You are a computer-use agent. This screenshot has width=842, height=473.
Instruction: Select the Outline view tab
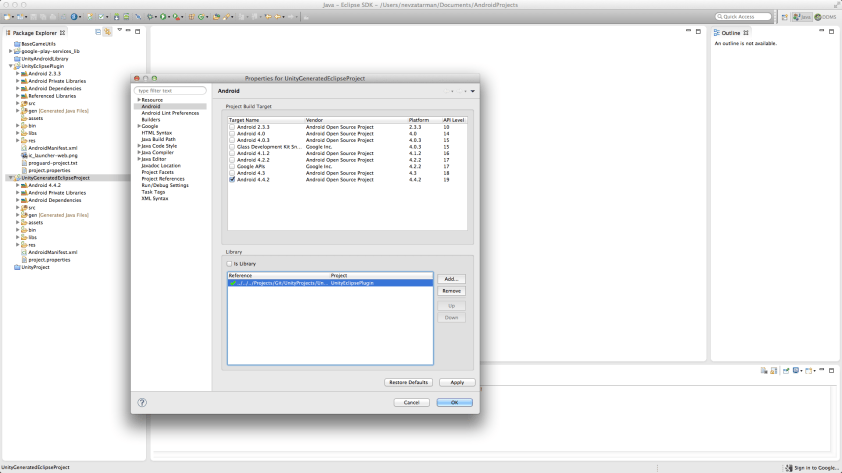coord(731,33)
